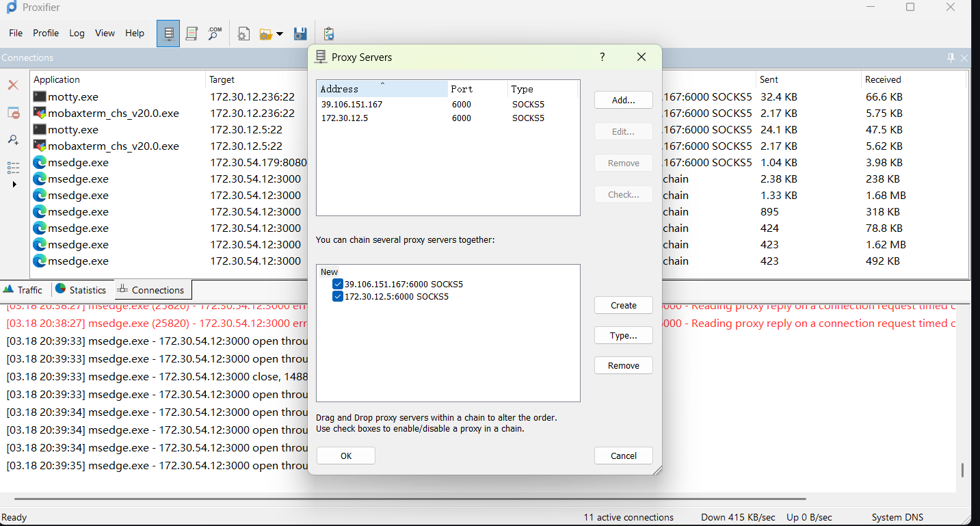980x526 pixels.
Task: Click the Add... button
Action: point(623,100)
